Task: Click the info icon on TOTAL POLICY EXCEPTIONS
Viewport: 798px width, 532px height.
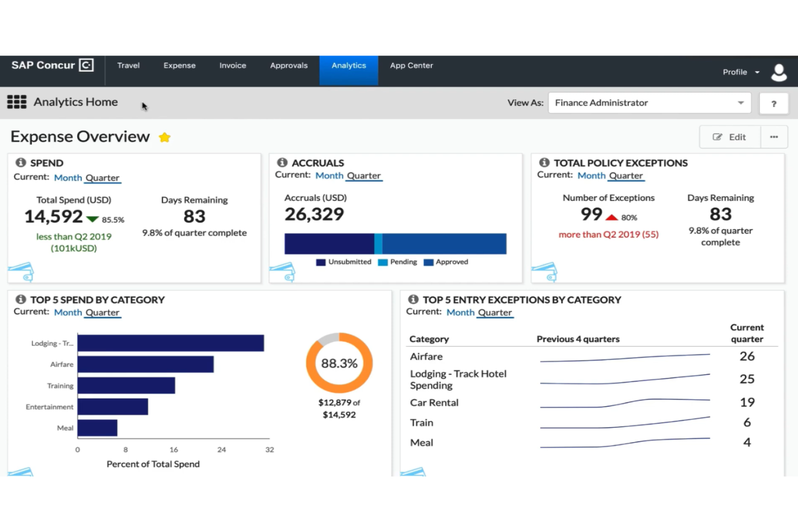Action: pyautogui.click(x=544, y=162)
